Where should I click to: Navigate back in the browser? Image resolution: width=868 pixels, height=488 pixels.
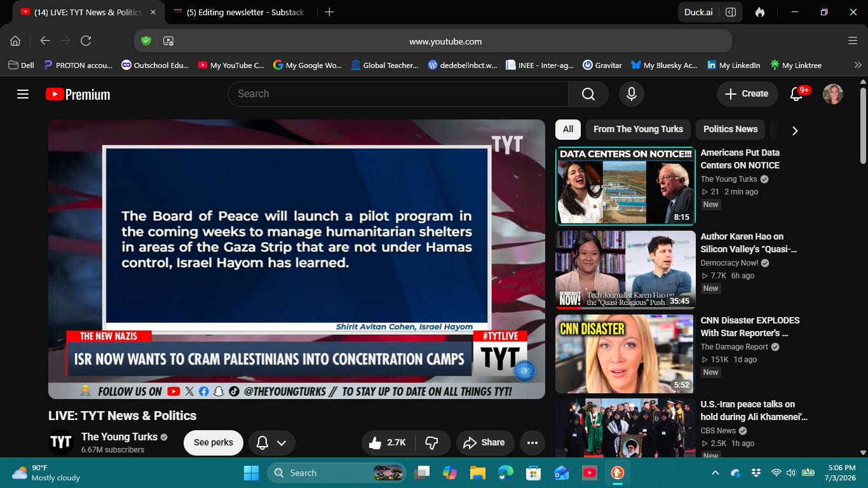point(45,41)
